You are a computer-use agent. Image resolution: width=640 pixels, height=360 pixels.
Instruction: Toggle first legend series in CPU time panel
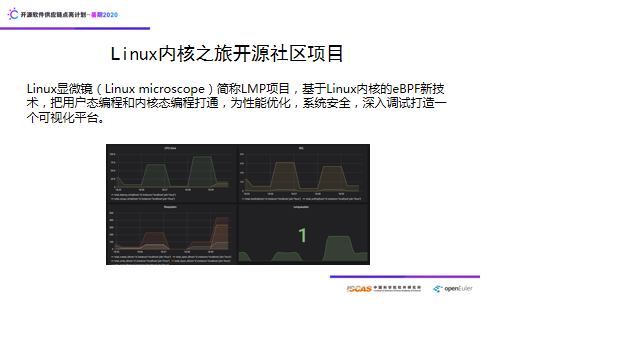[x=143, y=194]
